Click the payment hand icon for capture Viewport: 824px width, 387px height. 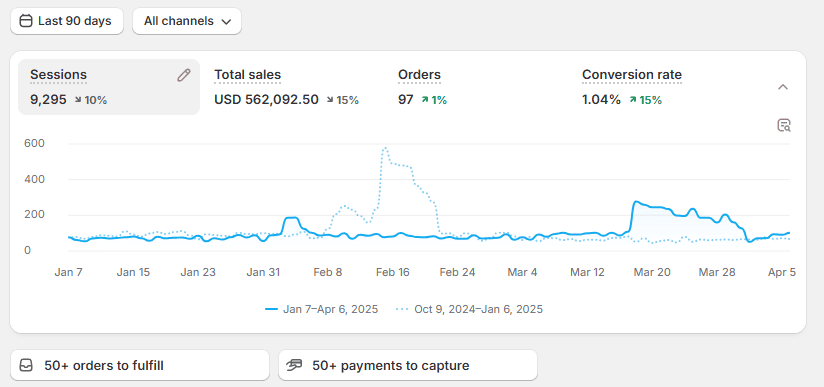(x=294, y=365)
